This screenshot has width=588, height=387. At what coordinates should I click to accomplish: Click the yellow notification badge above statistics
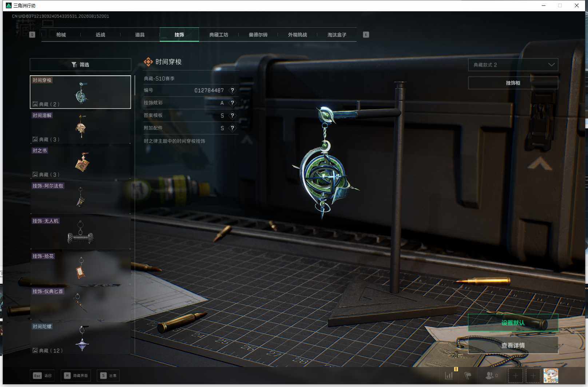pyautogui.click(x=456, y=369)
